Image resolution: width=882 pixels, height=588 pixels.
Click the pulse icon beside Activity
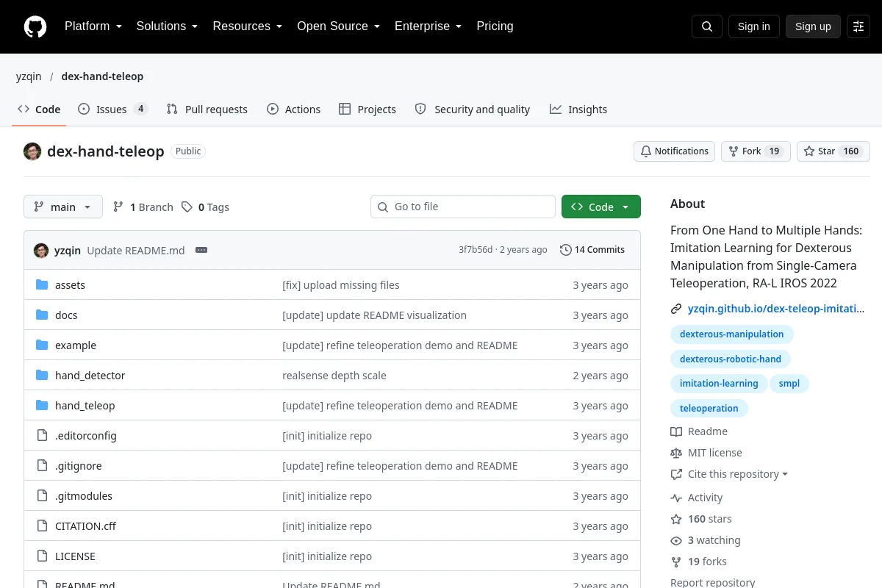point(676,498)
